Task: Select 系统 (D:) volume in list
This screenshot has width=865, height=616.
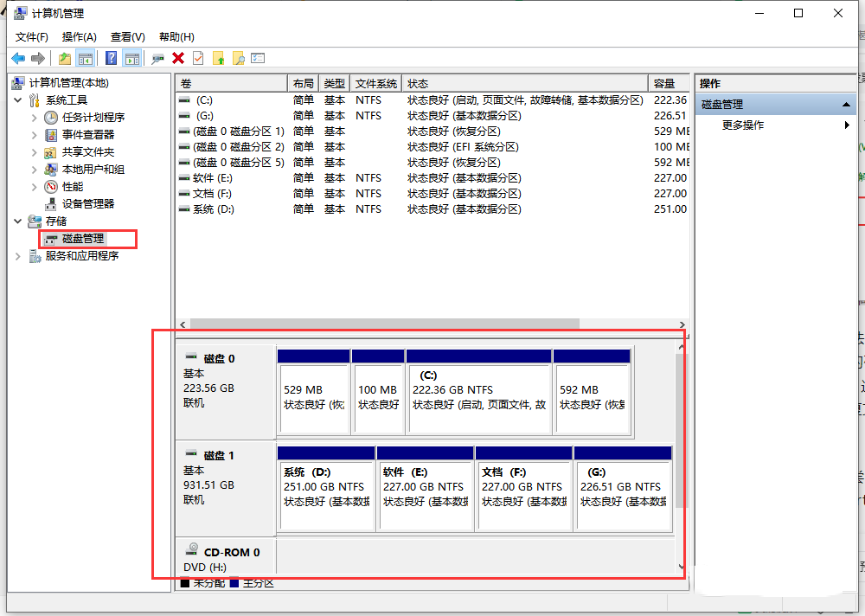Action: [213, 209]
